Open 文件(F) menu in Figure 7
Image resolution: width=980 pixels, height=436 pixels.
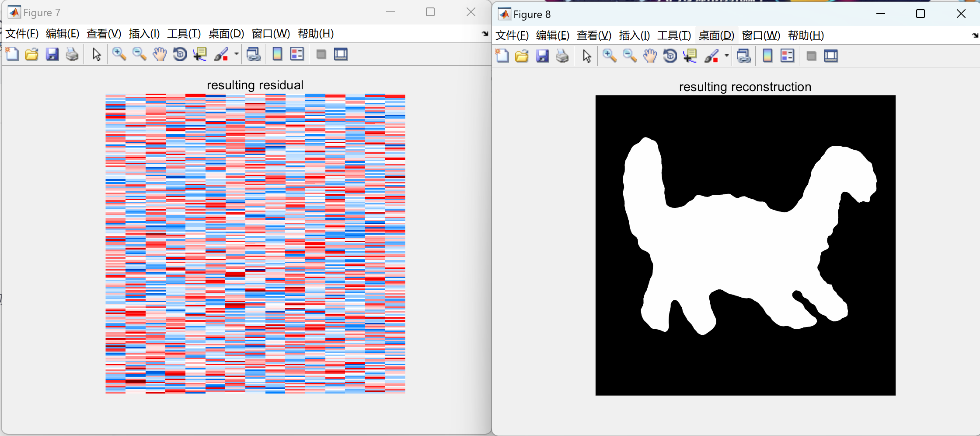coord(22,34)
